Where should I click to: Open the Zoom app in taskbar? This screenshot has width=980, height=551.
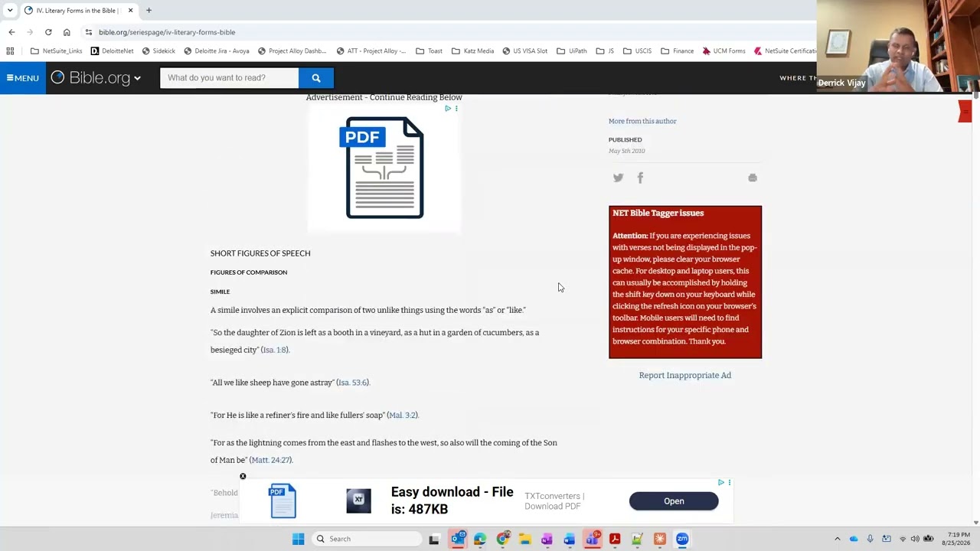[x=682, y=539]
